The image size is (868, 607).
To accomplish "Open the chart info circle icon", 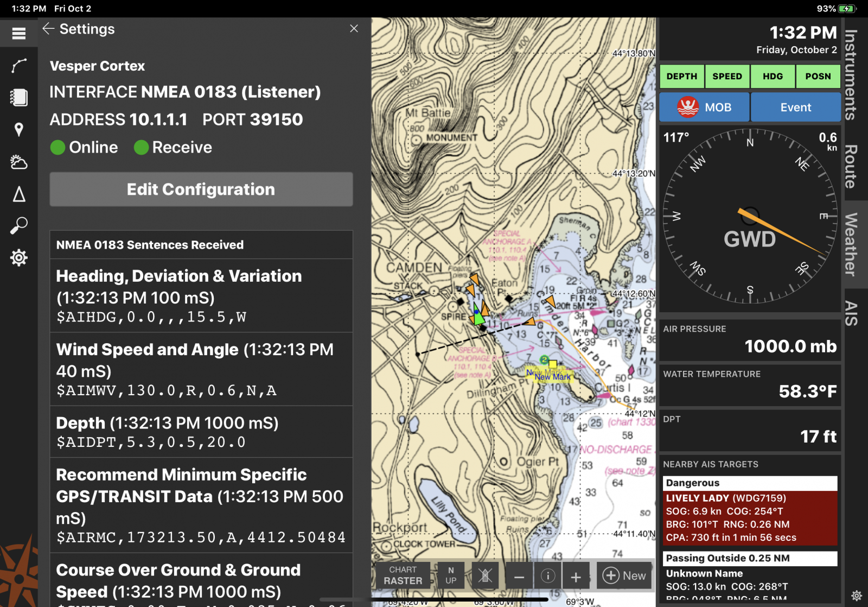I will tap(547, 576).
